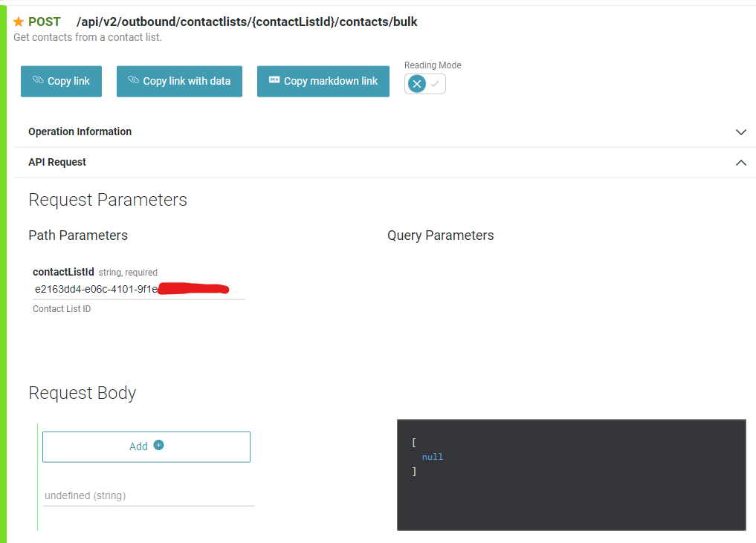Collapse the API Request section

pyautogui.click(x=385, y=163)
